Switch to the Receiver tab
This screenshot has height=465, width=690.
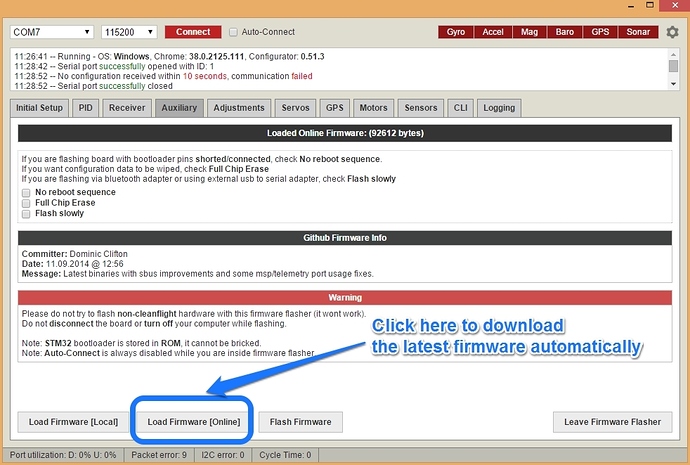[x=127, y=108]
